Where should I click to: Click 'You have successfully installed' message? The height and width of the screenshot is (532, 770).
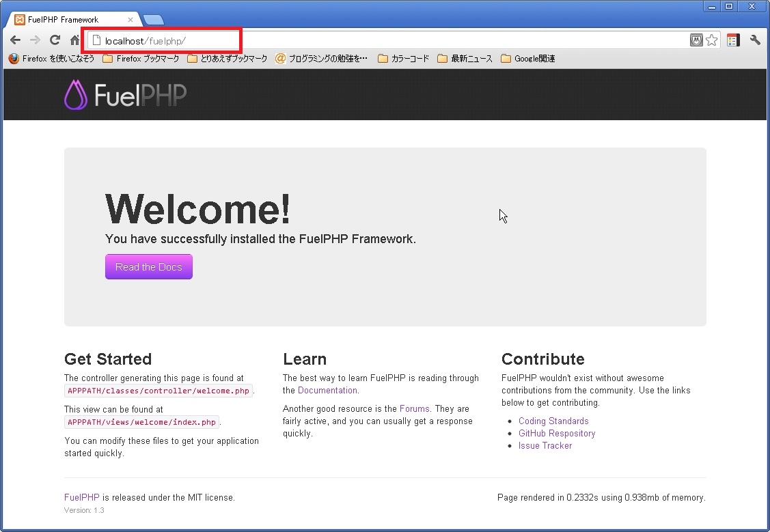pos(260,239)
